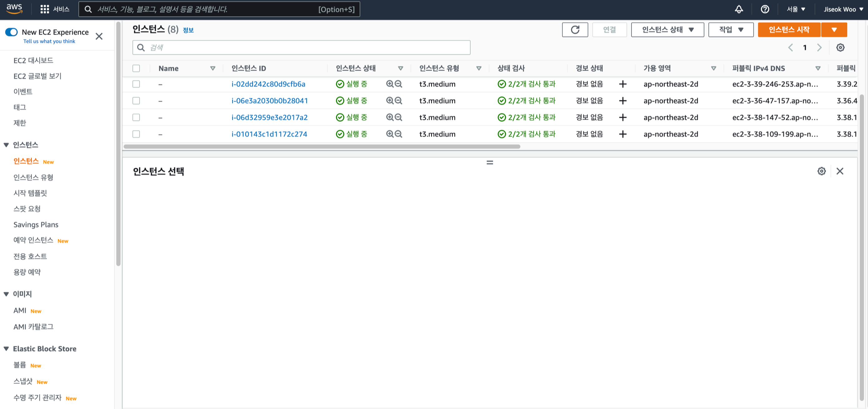The width and height of the screenshot is (868, 409).
Task: Open detail panel settings gear icon
Action: 822,171
